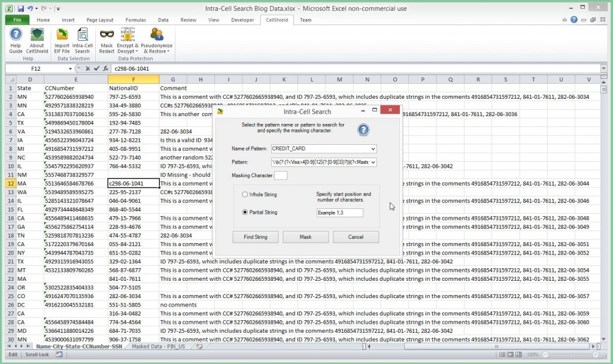Select cell with CCNumber 5277602665938940

pyautogui.click(x=76, y=96)
